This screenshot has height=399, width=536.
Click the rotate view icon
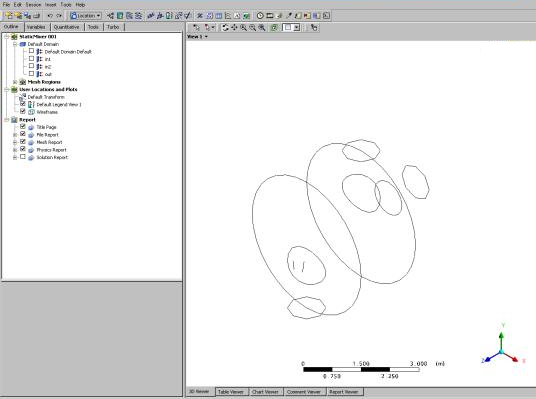click(225, 28)
